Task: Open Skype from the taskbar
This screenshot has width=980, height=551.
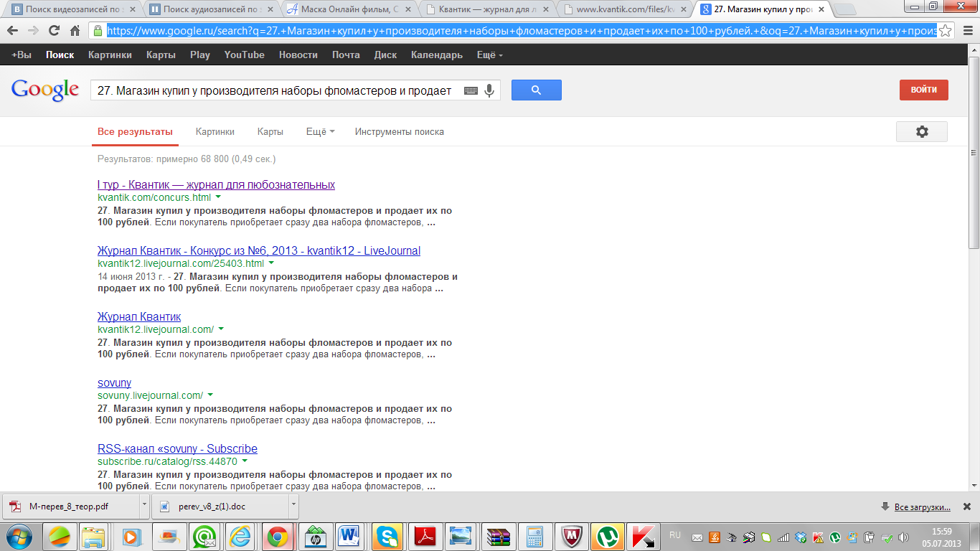Action: 388,536
